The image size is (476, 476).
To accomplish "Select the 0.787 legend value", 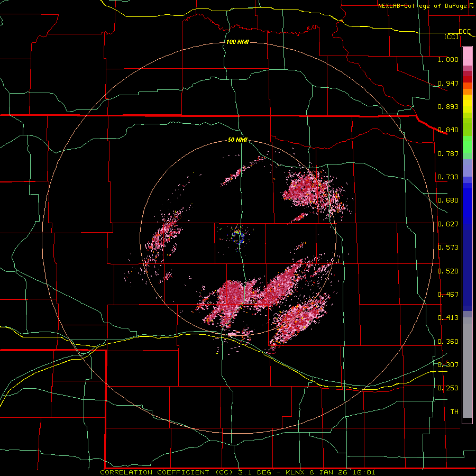I will (448, 153).
